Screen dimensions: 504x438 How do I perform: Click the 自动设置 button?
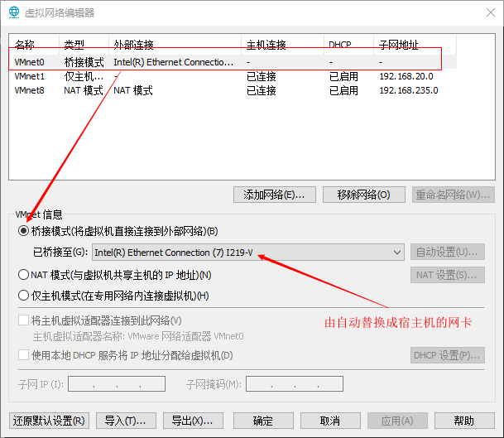click(448, 253)
